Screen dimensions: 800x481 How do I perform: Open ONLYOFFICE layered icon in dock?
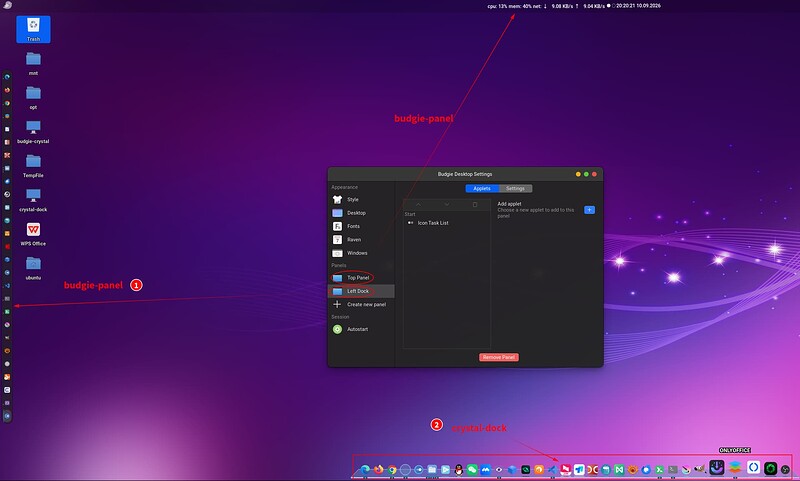pyautogui.click(x=735, y=467)
